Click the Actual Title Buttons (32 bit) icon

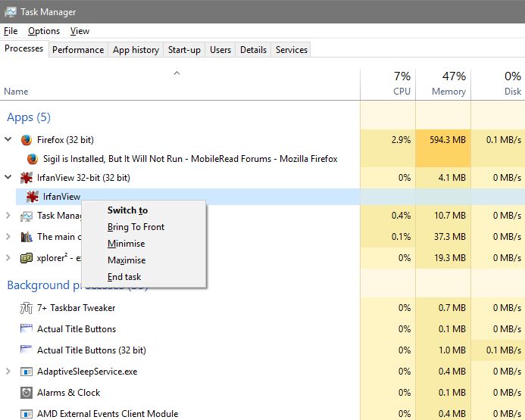26,350
